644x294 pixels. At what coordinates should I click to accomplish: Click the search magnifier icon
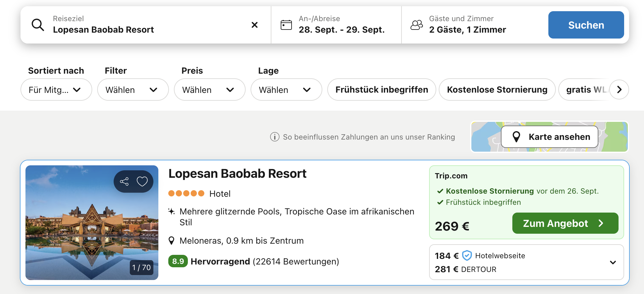click(x=38, y=25)
